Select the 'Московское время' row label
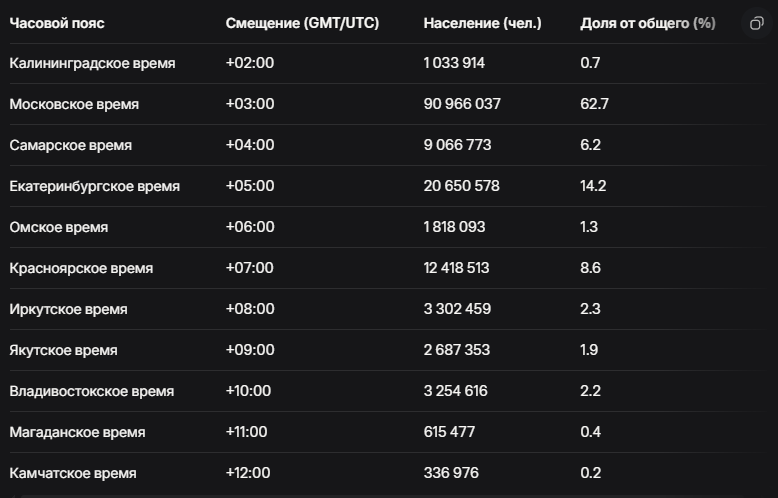The width and height of the screenshot is (778, 498). (x=74, y=104)
